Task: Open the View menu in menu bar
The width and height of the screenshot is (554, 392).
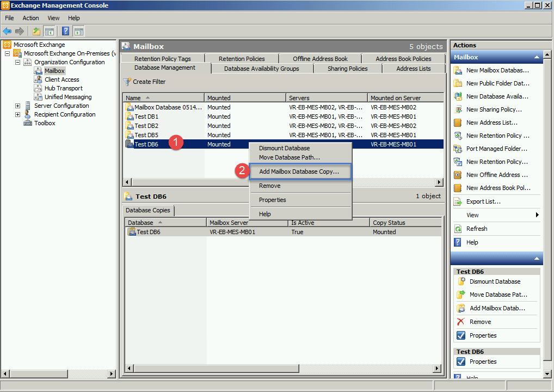Action: click(x=53, y=18)
